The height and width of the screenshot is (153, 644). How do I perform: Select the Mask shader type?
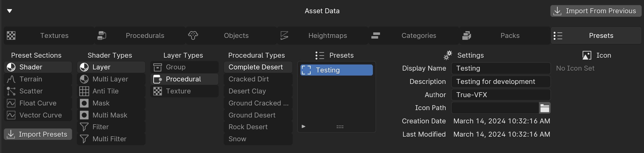111,103
